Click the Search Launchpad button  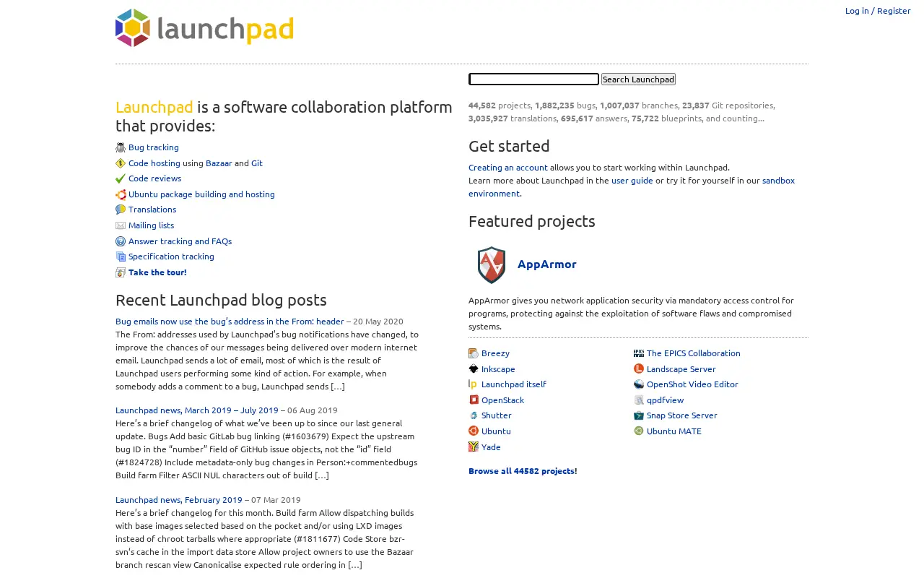coord(638,79)
